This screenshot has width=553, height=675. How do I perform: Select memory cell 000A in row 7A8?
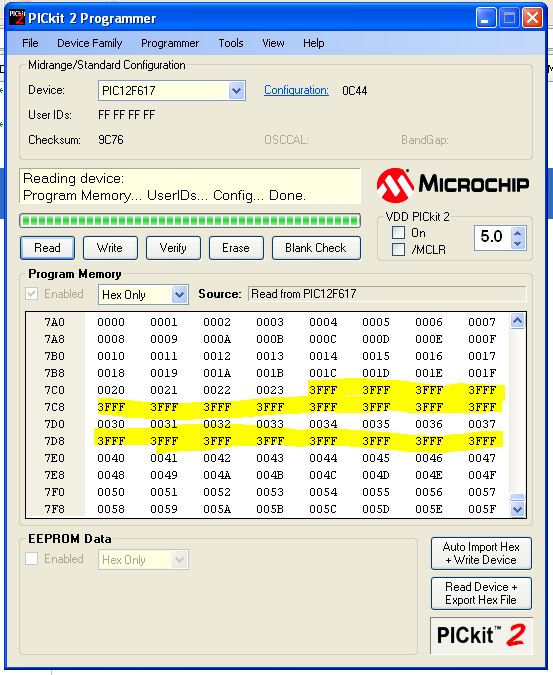pos(217,339)
